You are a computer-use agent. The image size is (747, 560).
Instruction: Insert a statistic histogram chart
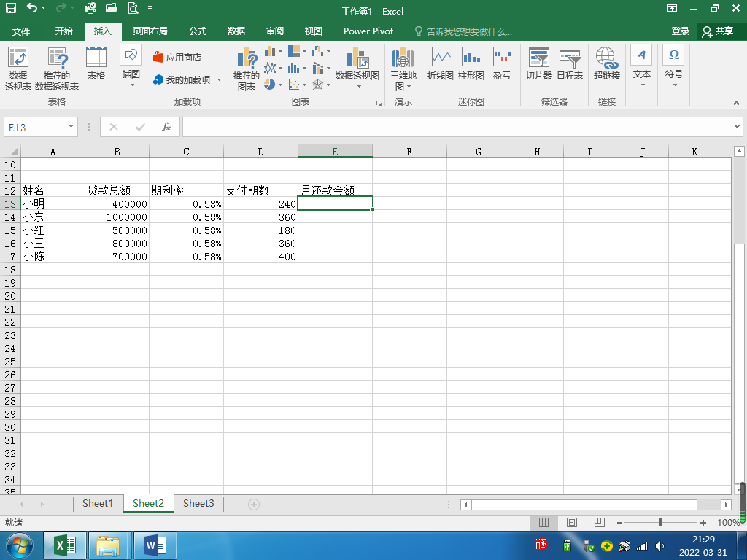[x=298, y=68]
